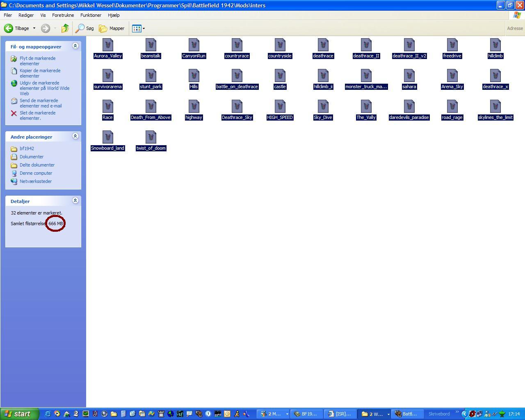
Task: Select the survivorarena file
Action: point(107,79)
